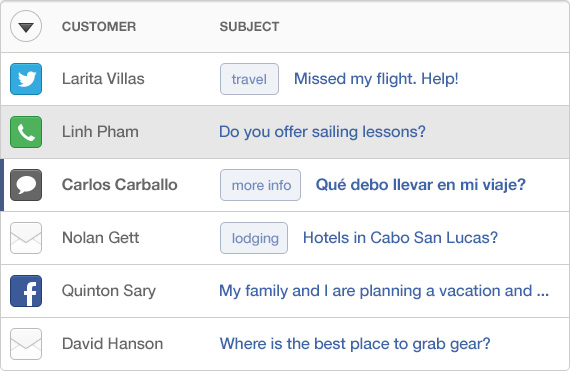Click the email envelope icon for David Hanson

(x=26, y=344)
